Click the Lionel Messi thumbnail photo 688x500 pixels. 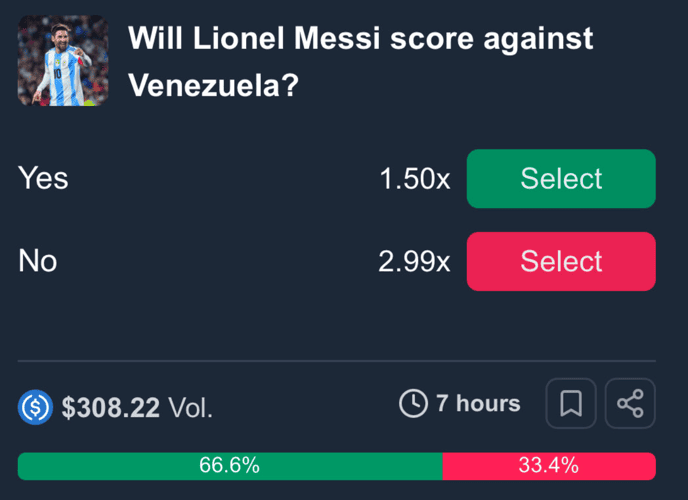click(x=62, y=60)
